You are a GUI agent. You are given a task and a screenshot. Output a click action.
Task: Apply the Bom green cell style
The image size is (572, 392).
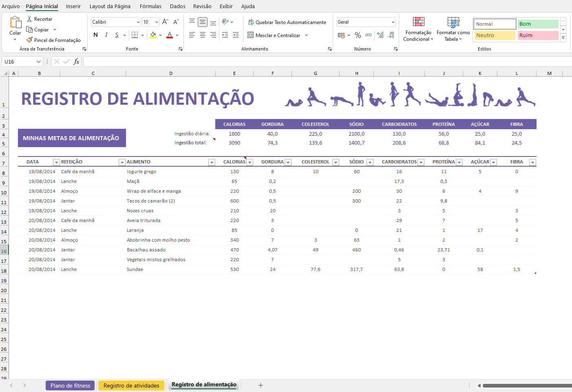(537, 24)
